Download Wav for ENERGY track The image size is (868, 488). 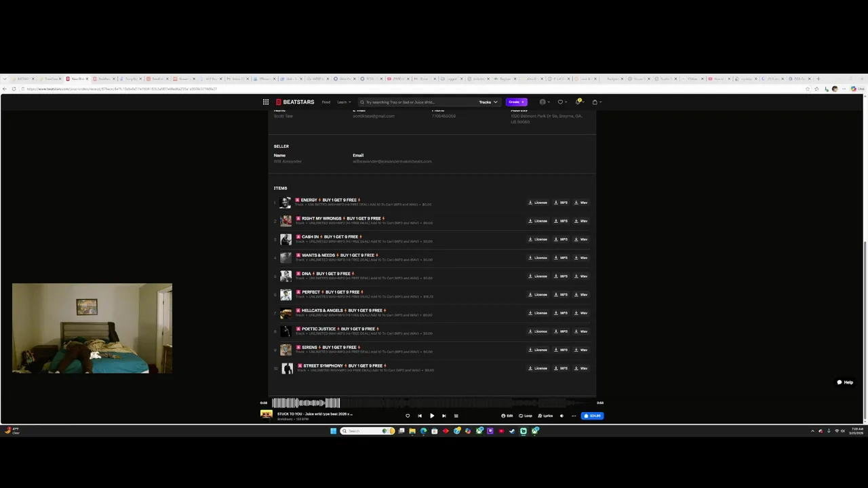(x=581, y=202)
